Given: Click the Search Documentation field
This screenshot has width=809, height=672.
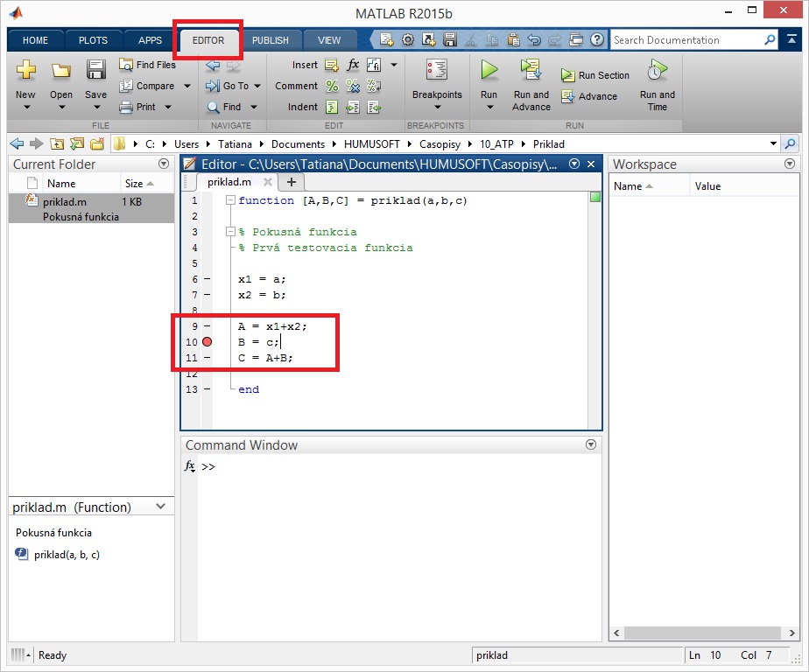Looking at the screenshot, I should coord(686,40).
